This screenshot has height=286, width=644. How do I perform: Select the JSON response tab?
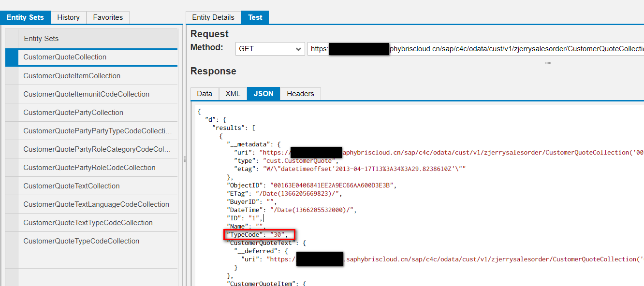click(x=263, y=94)
